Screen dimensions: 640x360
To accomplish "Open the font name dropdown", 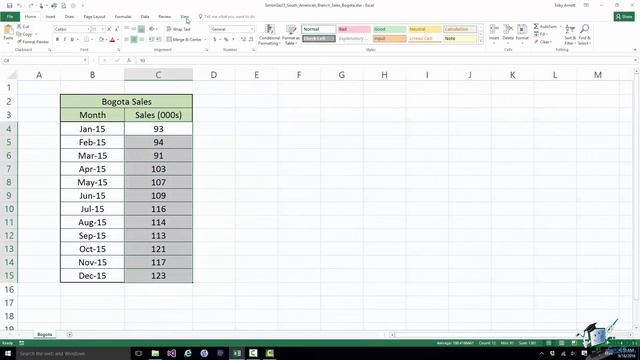I will [89, 29].
